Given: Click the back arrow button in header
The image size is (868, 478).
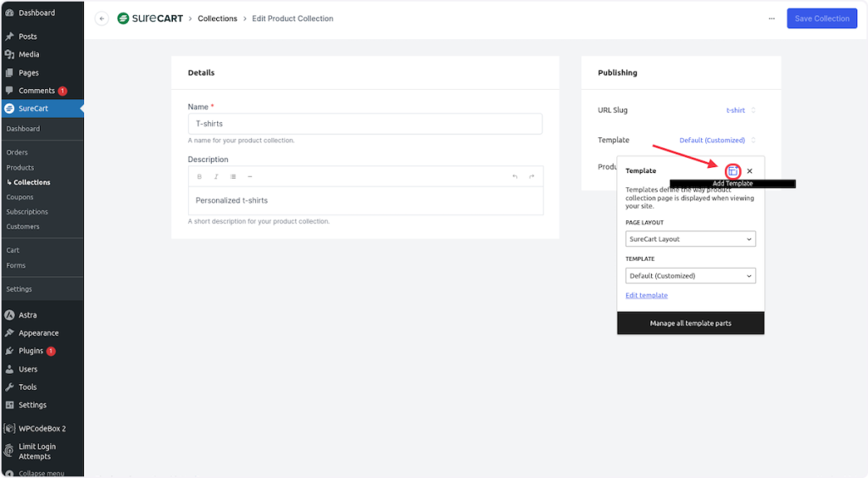Looking at the screenshot, I should (x=102, y=19).
